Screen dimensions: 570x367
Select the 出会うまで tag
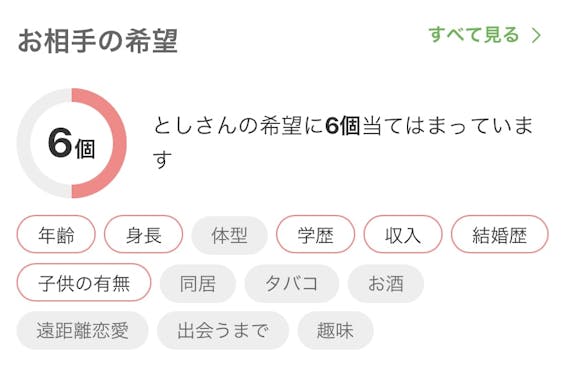click(x=223, y=330)
